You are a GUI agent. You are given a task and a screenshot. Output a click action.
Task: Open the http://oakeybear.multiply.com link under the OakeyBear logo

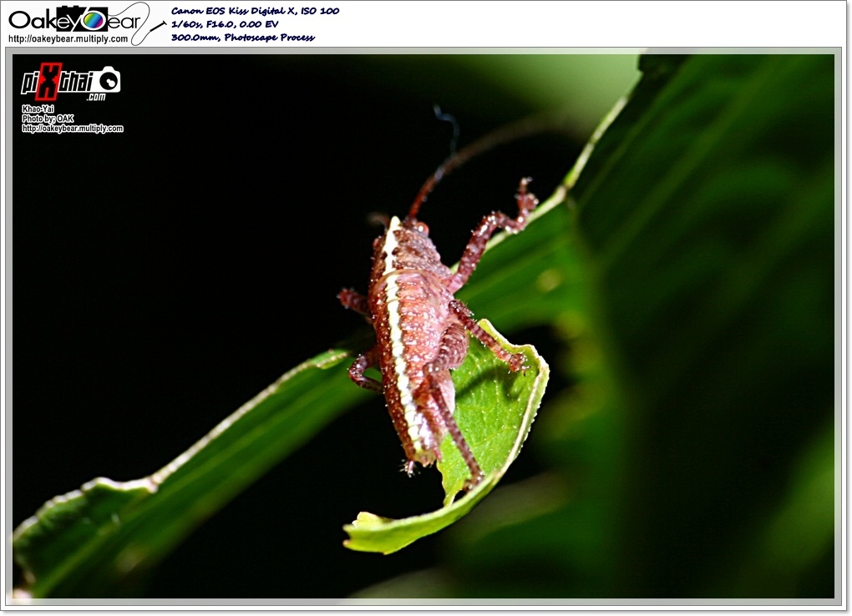[x=68, y=39]
